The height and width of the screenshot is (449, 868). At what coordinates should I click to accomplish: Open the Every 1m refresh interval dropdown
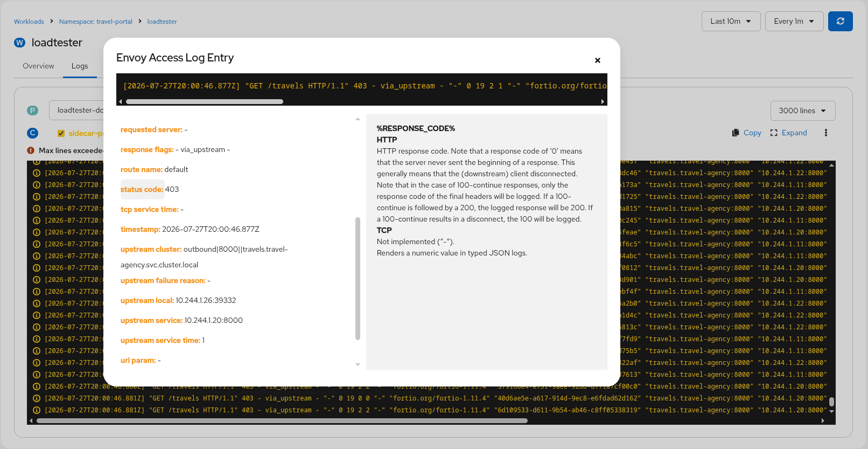click(x=794, y=22)
